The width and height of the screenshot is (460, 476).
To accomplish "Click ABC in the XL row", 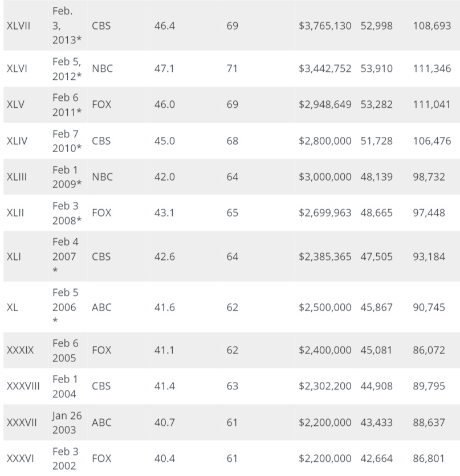I will coord(101,307).
